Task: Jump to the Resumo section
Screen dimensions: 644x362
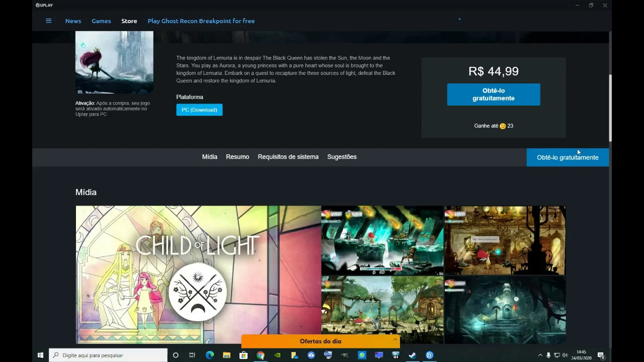Action: click(x=237, y=157)
